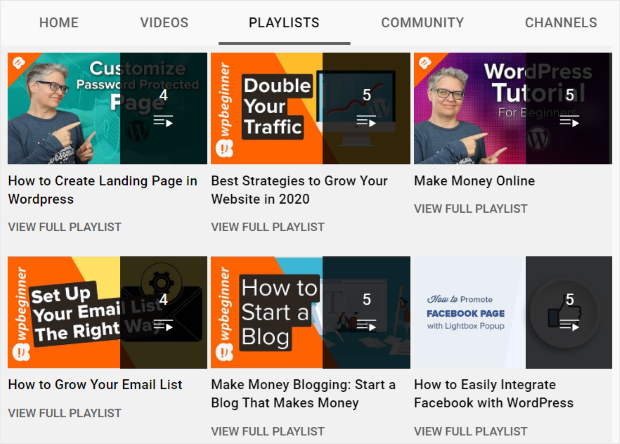Click playlist queue icon on WordPress Tutorial thumbnail
This screenshot has width=620, height=444.
click(x=569, y=121)
